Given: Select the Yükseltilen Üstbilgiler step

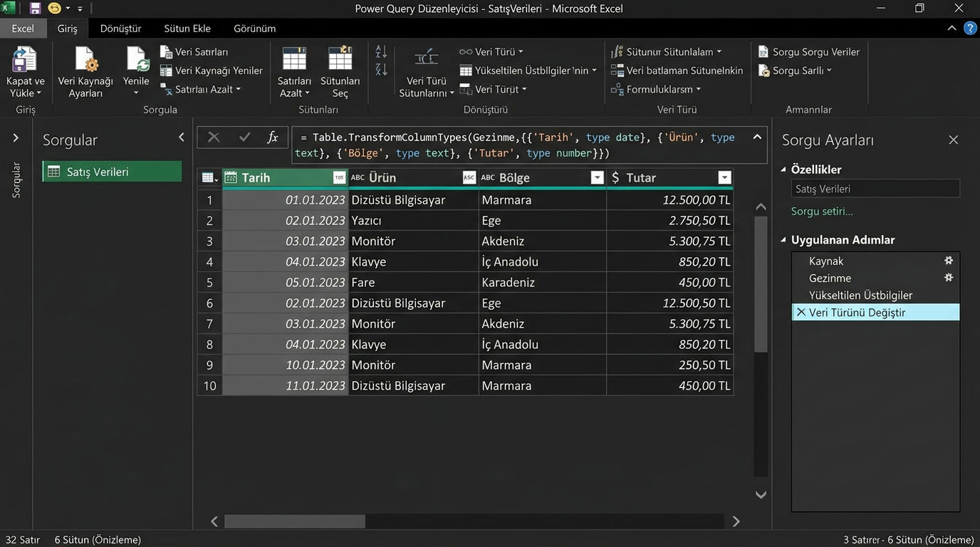Looking at the screenshot, I should pyautogui.click(x=860, y=296).
